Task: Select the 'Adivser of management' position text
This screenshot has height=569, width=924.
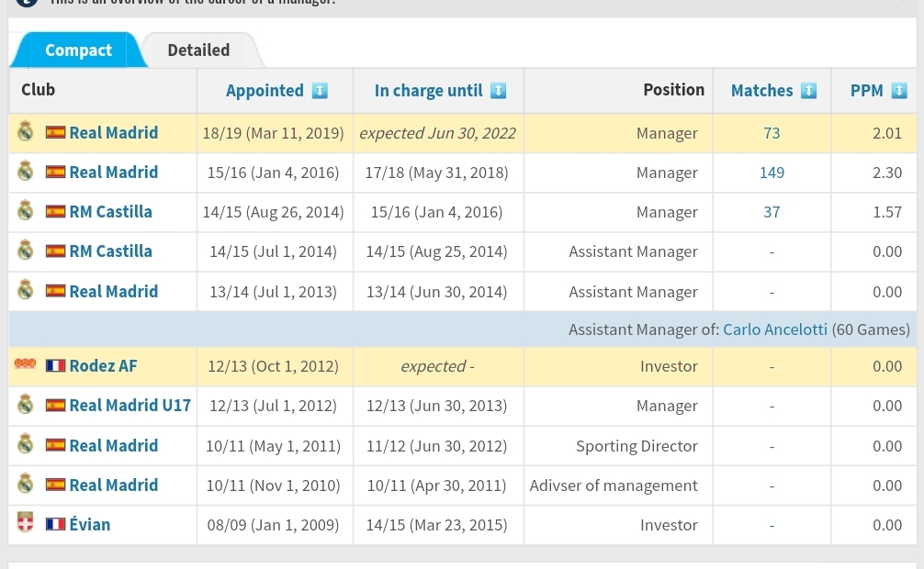Action: click(x=614, y=485)
